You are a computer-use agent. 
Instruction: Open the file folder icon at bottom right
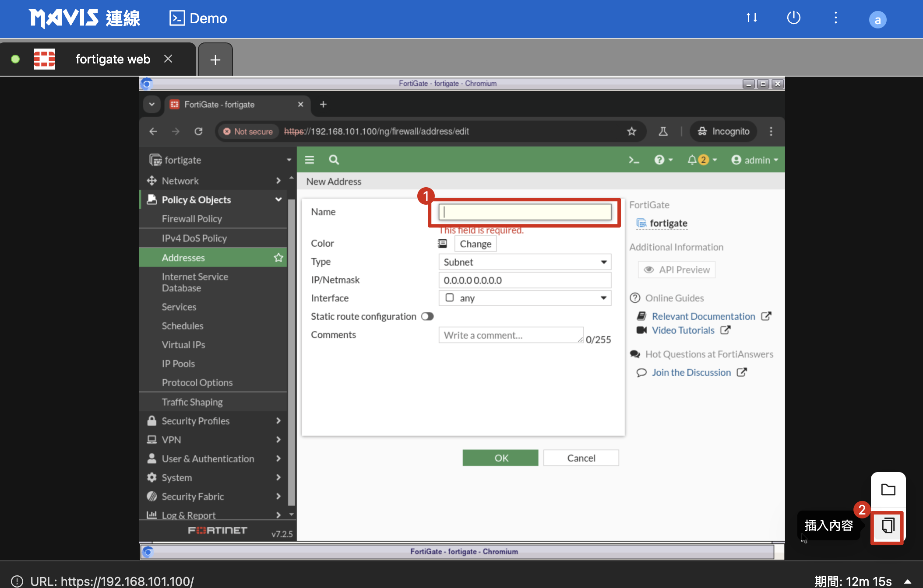pos(888,490)
